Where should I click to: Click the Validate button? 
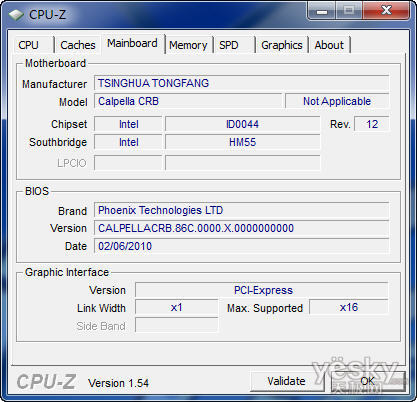pyautogui.click(x=286, y=381)
